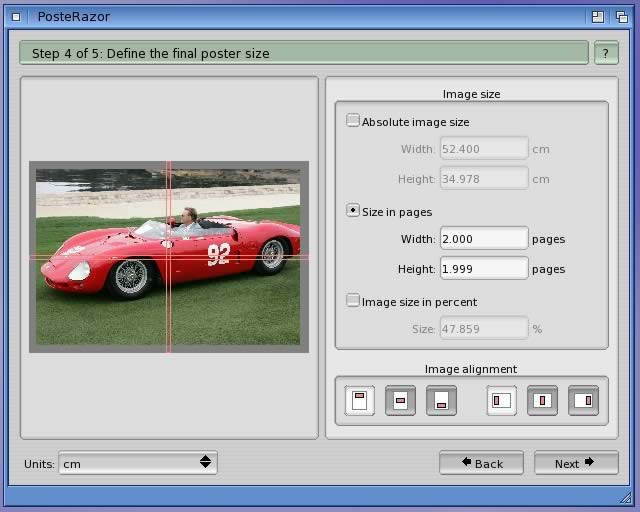The height and width of the screenshot is (512, 640).
Task: Align image to right
Action: (x=583, y=400)
